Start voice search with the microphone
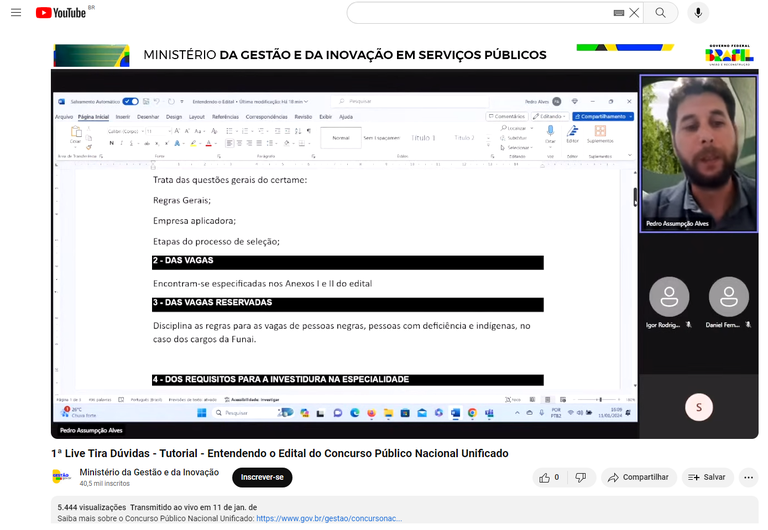Image resolution: width=768 pixels, height=530 pixels. 698,13
